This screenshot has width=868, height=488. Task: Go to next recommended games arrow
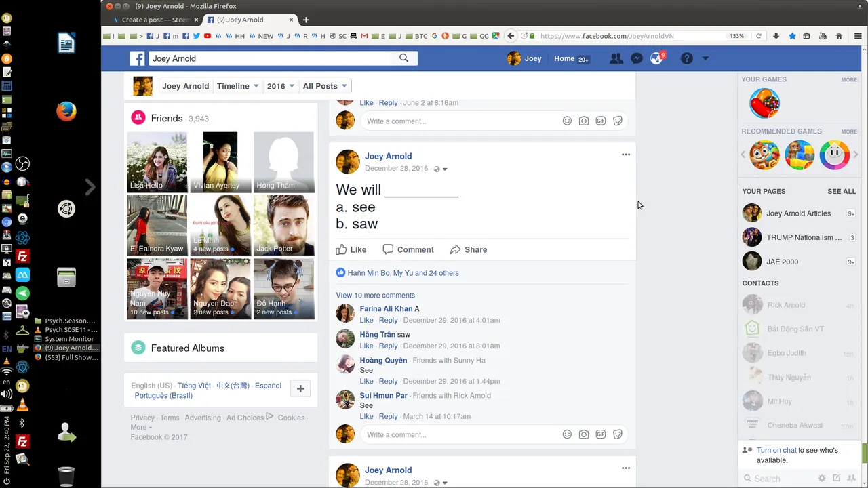click(x=855, y=155)
